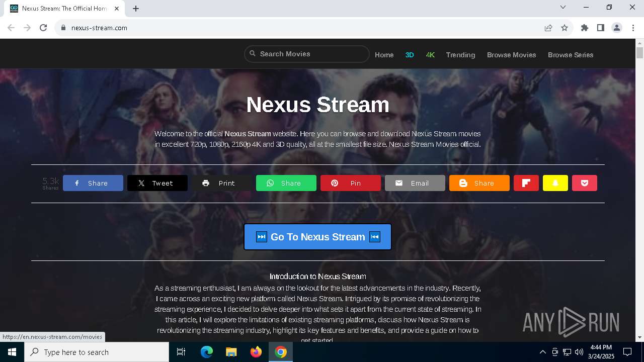Open Browse Series in the navigation
Screen dimensions: 644x362
(x=571, y=55)
